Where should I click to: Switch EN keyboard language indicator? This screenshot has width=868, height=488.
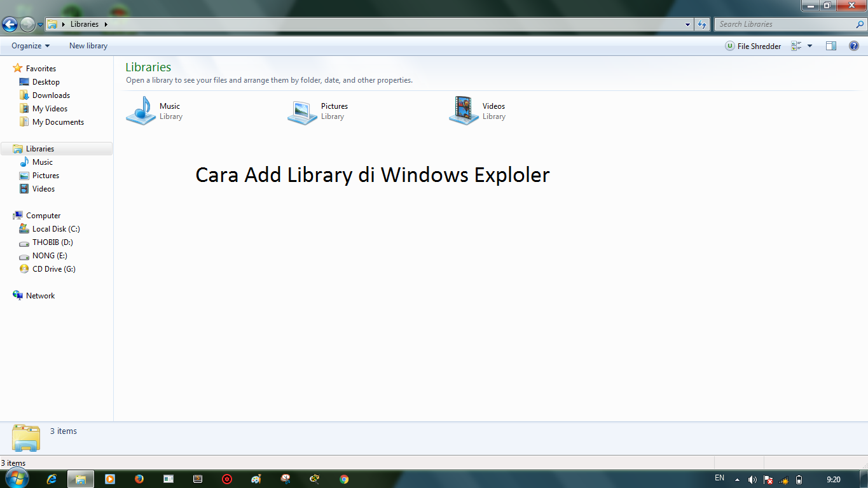[x=719, y=478]
